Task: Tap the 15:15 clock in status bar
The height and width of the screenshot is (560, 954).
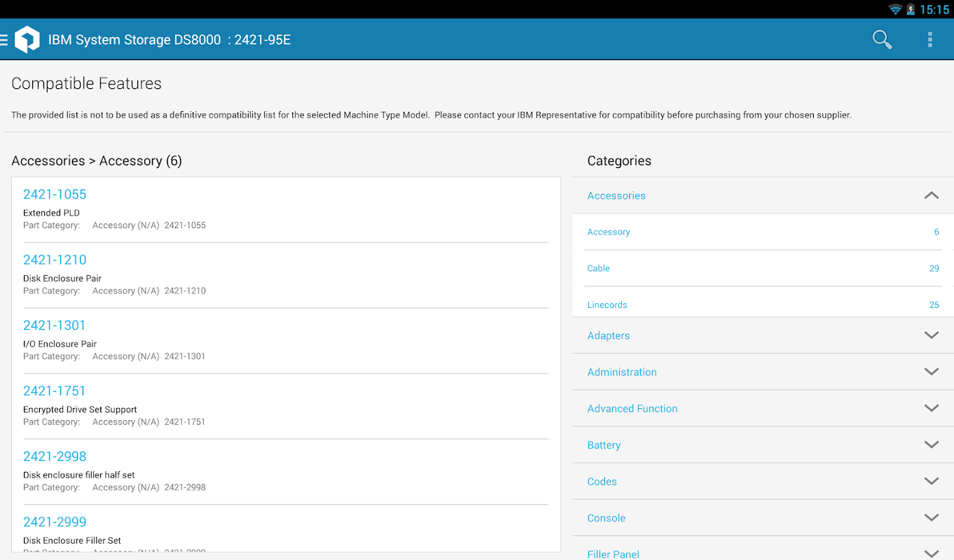Action: pos(935,10)
